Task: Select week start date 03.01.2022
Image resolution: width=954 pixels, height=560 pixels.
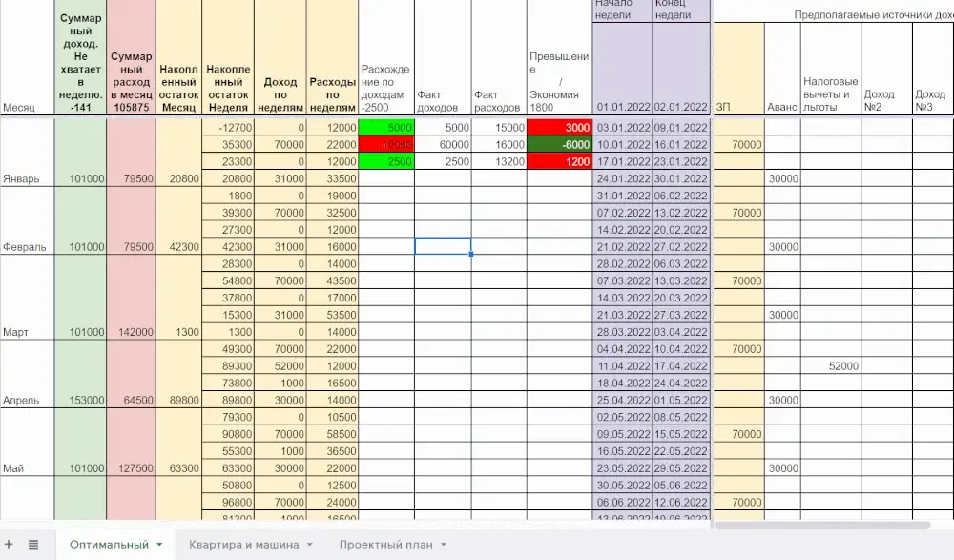Action: click(x=622, y=127)
